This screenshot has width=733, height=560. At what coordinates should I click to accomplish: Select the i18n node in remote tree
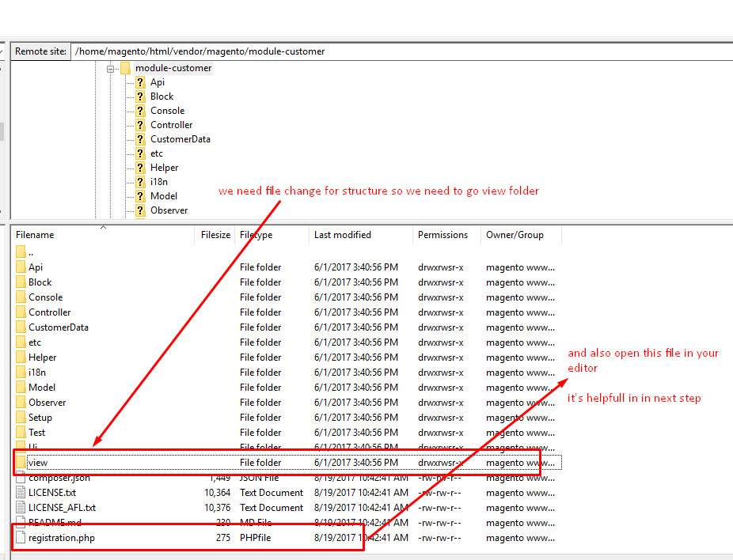point(159,182)
